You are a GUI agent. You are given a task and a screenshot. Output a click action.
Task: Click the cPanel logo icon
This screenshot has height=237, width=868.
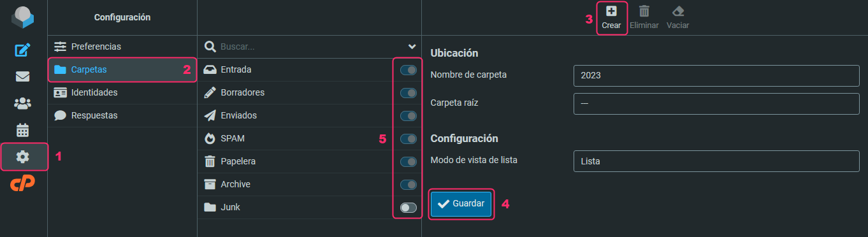pos(23,183)
